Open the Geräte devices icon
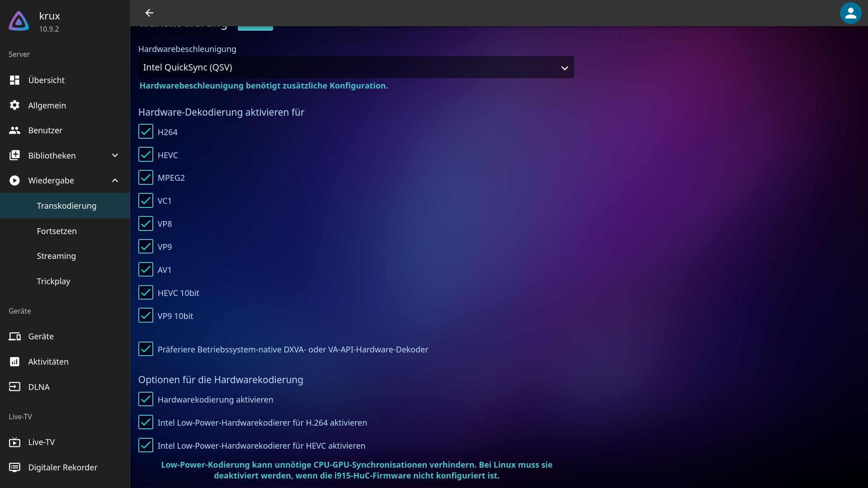The height and width of the screenshot is (488, 868). 15,336
